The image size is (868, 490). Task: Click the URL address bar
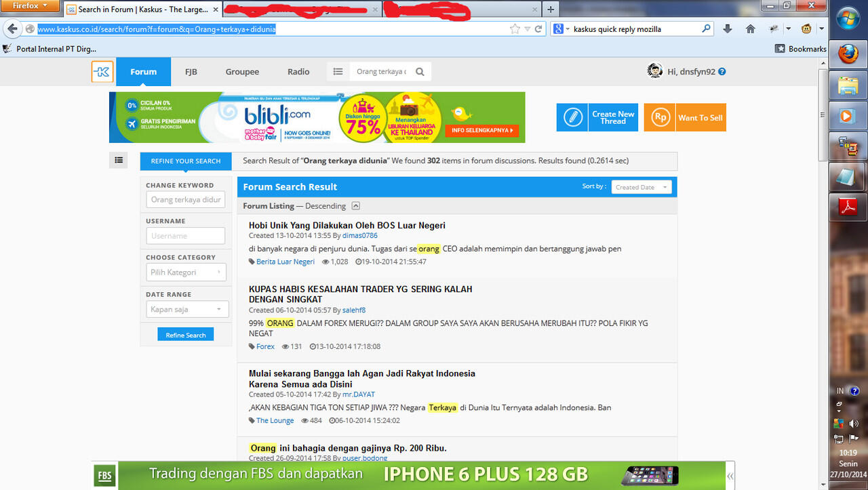click(x=271, y=29)
